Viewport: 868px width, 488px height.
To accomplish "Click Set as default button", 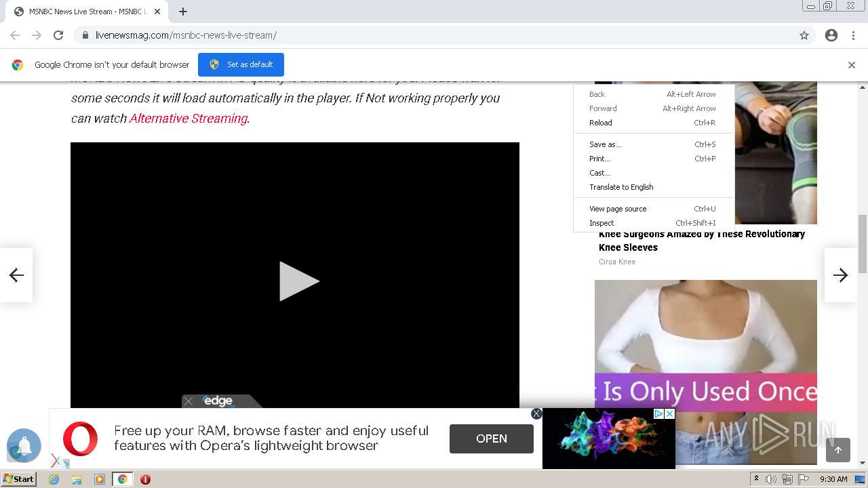I will 241,64.
